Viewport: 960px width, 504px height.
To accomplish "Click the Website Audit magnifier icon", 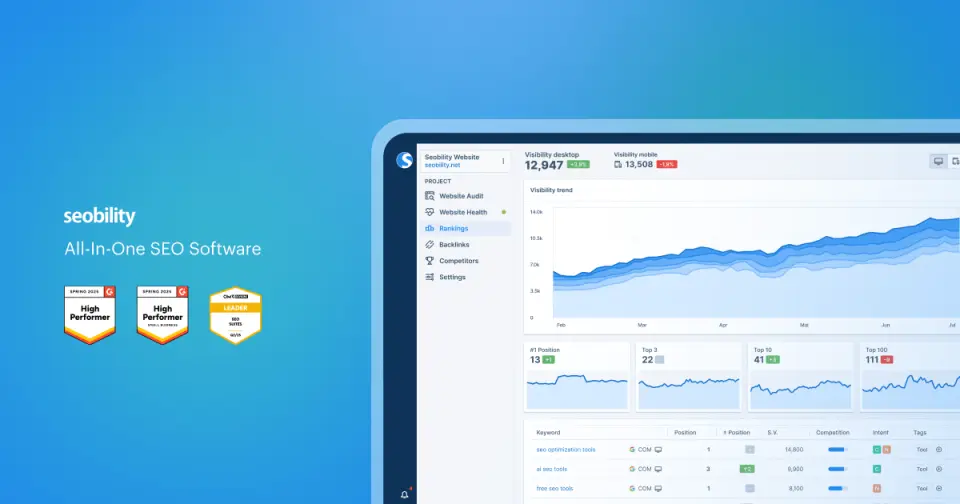I will click(430, 196).
